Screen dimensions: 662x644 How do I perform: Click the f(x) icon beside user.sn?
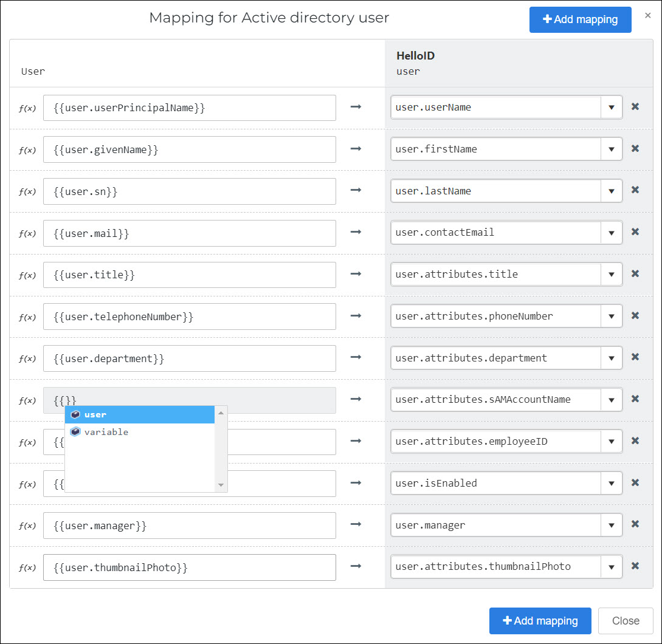pyautogui.click(x=27, y=191)
